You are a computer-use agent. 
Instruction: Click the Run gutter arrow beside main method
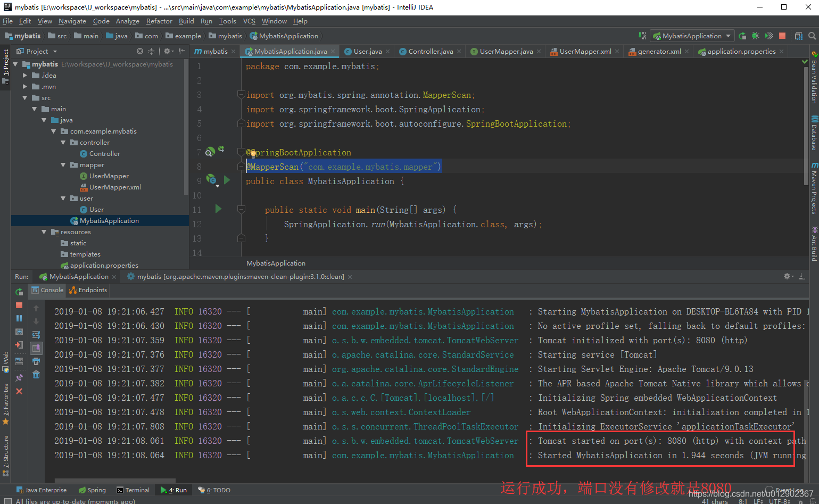tap(218, 209)
